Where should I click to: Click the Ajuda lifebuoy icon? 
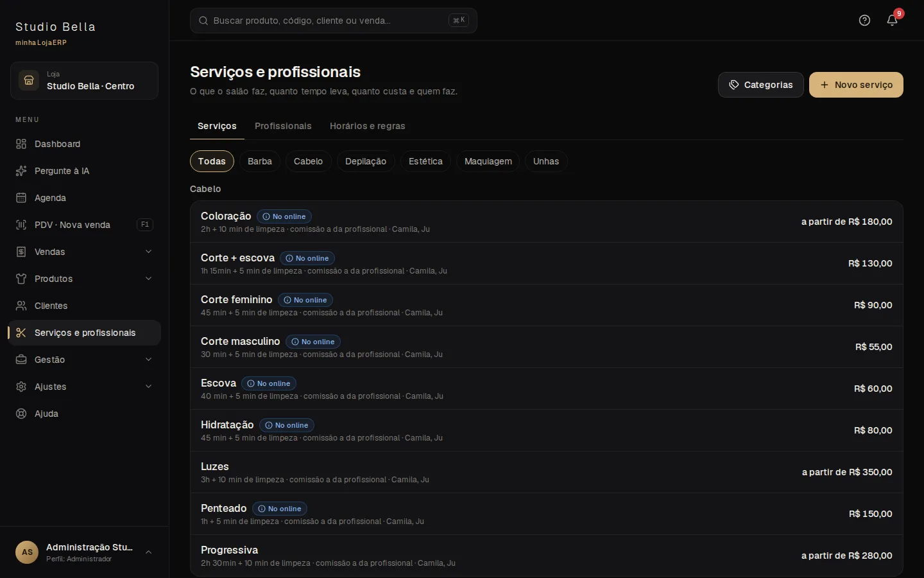21,414
